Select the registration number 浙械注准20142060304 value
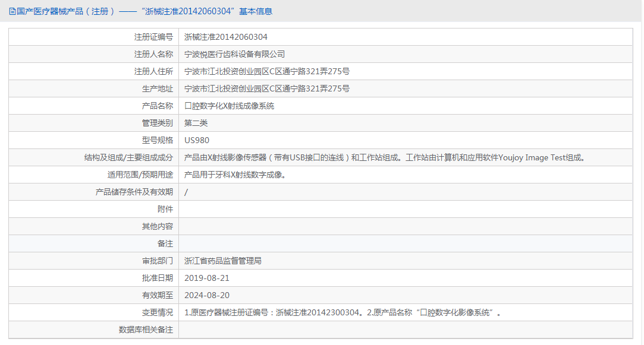The image size is (644, 345). pos(226,37)
